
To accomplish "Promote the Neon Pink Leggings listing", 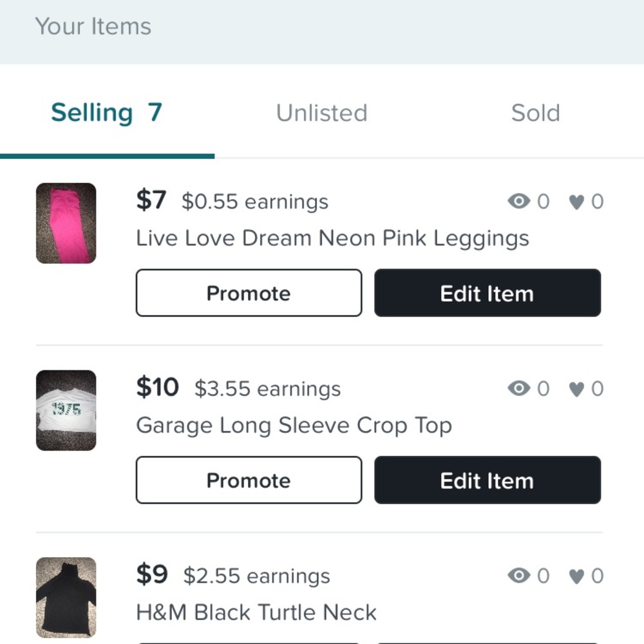I will pos(249,293).
